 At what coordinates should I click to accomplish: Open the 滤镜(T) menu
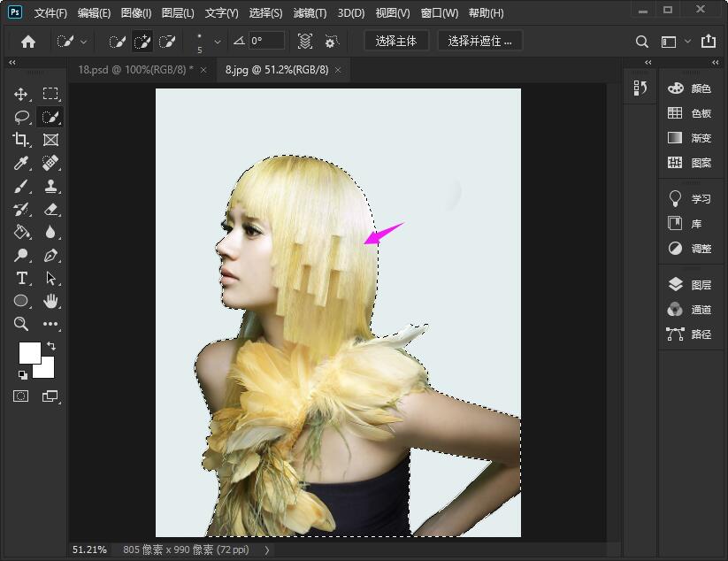(310, 13)
